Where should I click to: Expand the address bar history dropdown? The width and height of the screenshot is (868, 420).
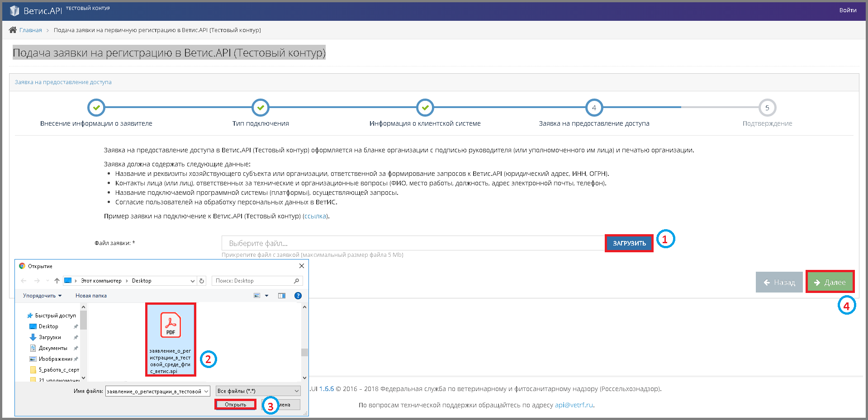(193, 281)
